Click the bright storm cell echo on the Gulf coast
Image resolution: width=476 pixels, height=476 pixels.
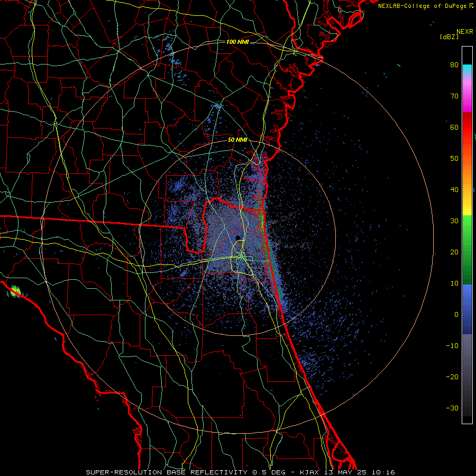coord(15,291)
